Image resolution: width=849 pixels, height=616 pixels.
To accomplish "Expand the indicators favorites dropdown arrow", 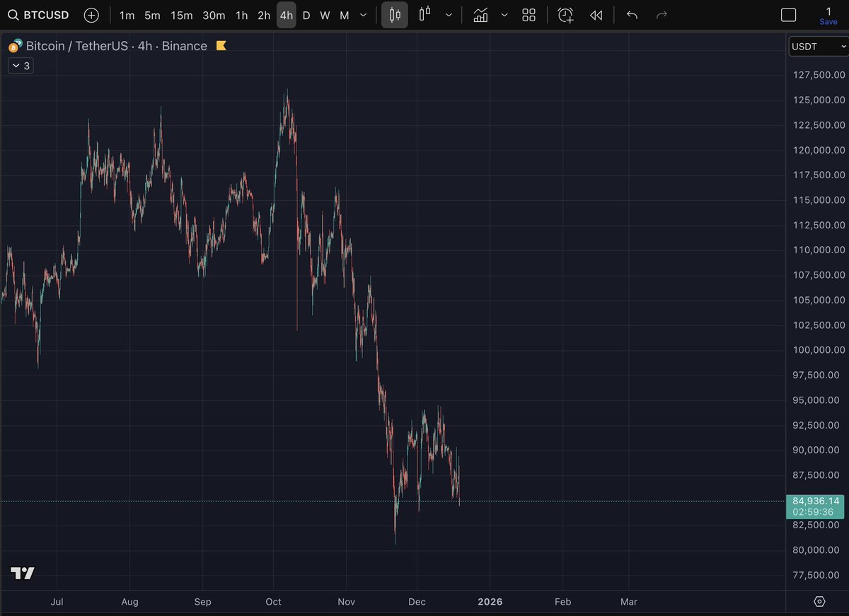I will tap(504, 15).
